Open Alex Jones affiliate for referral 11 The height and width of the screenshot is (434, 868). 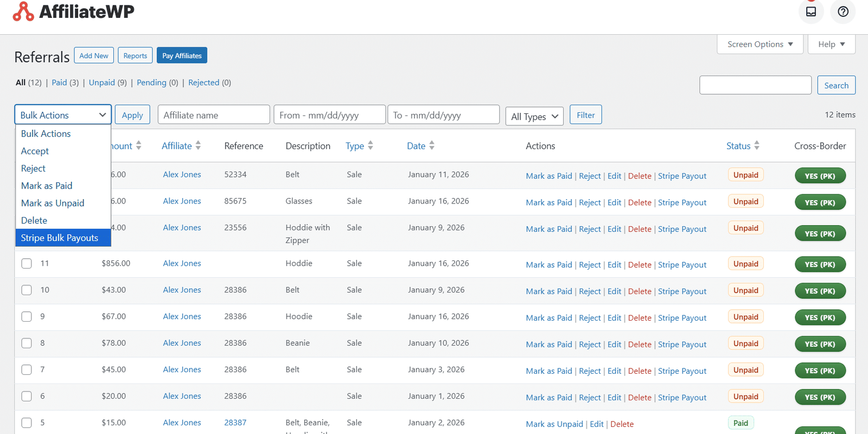[182, 263]
